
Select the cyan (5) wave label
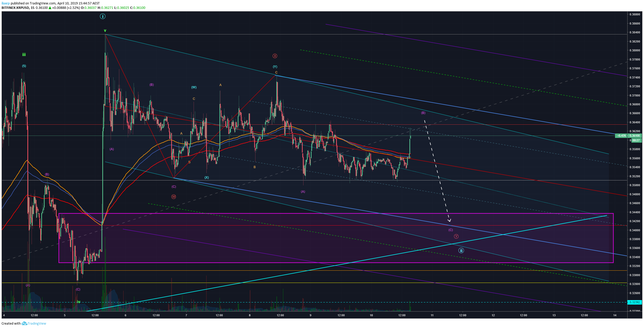click(x=24, y=66)
